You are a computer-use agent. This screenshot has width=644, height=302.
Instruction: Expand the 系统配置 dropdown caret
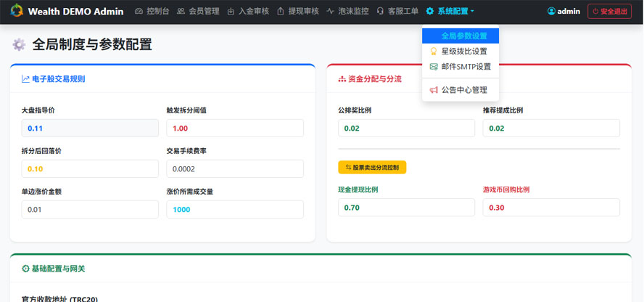(472, 11)
